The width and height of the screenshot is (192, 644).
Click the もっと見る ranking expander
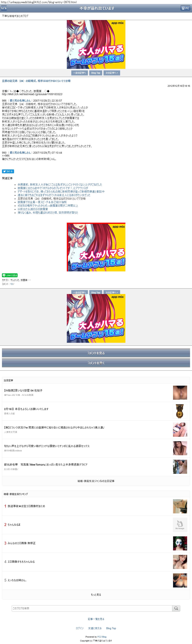point(96,595)
